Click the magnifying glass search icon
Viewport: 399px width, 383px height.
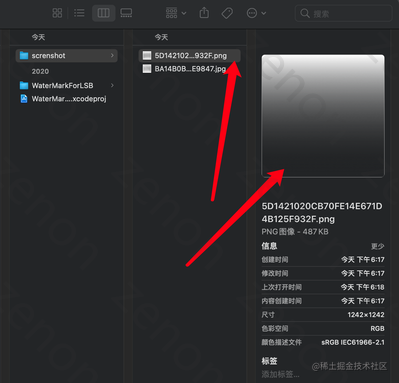(x=305, y=13)
